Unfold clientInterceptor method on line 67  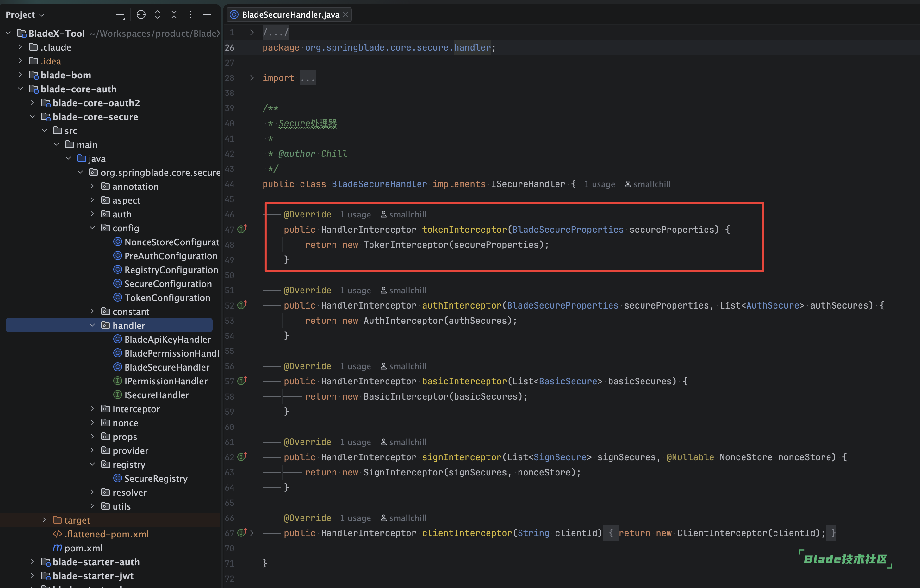coord(252,533)
